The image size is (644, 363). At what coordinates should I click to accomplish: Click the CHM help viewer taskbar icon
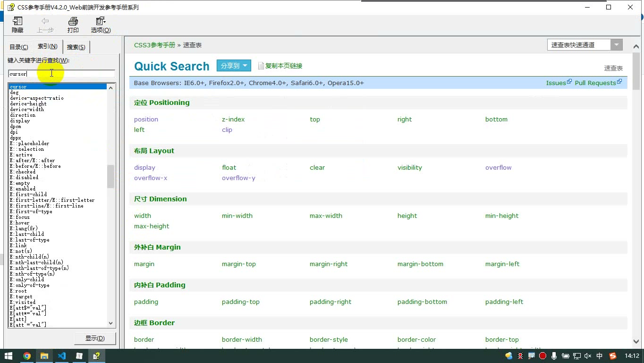click(x=97, y=356)
